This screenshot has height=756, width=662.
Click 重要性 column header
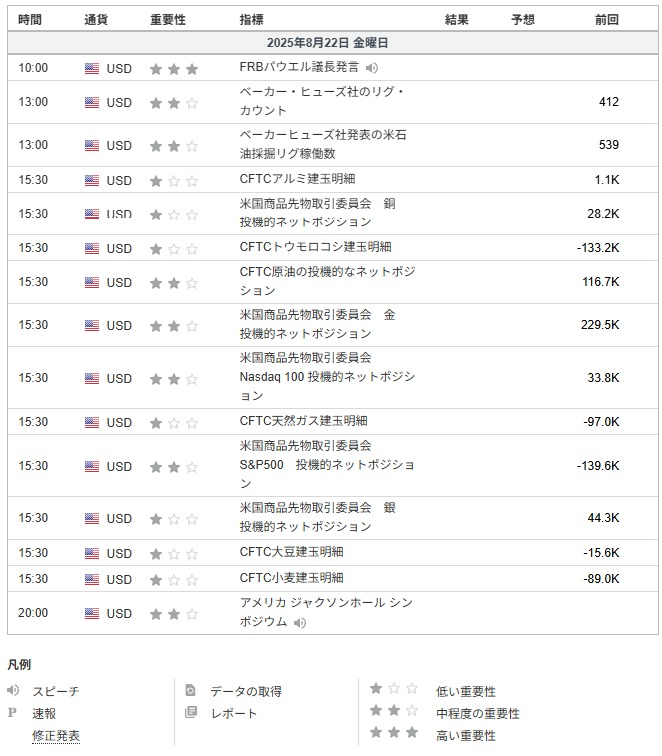click(167, 19)
